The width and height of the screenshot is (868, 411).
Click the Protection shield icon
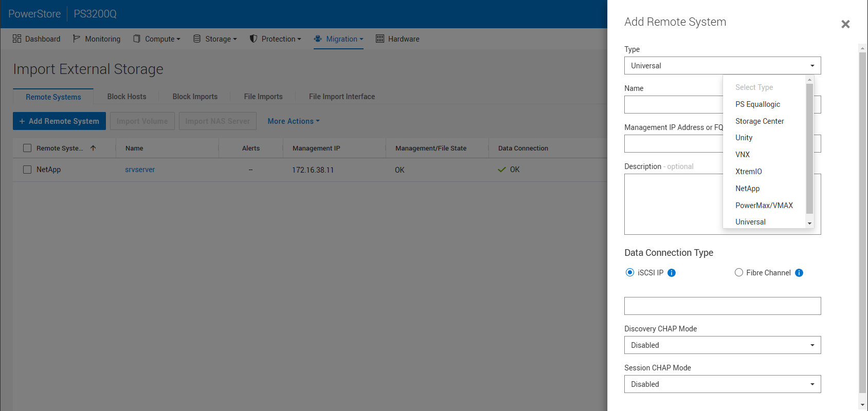point(254,39)
